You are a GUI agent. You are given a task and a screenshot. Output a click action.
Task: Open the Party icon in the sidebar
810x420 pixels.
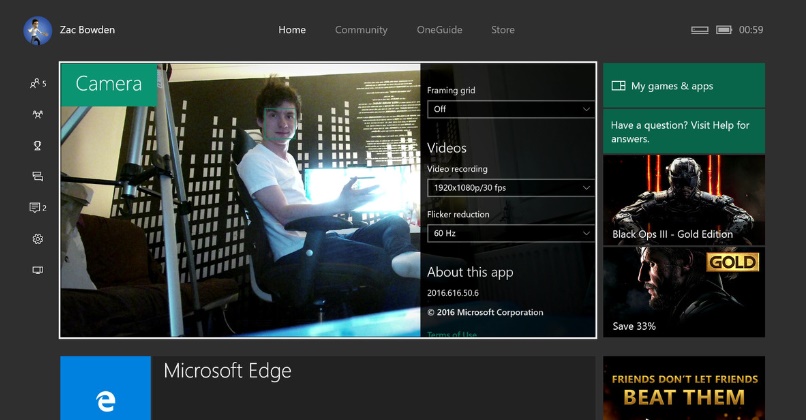point(37,114)
